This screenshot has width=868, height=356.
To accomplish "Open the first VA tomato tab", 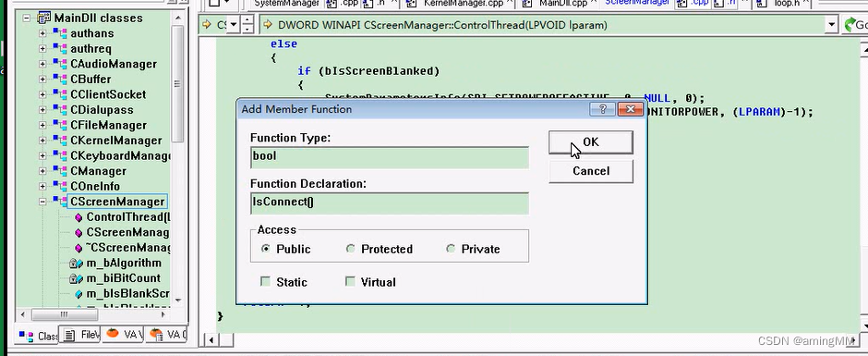I will [122, 335].
